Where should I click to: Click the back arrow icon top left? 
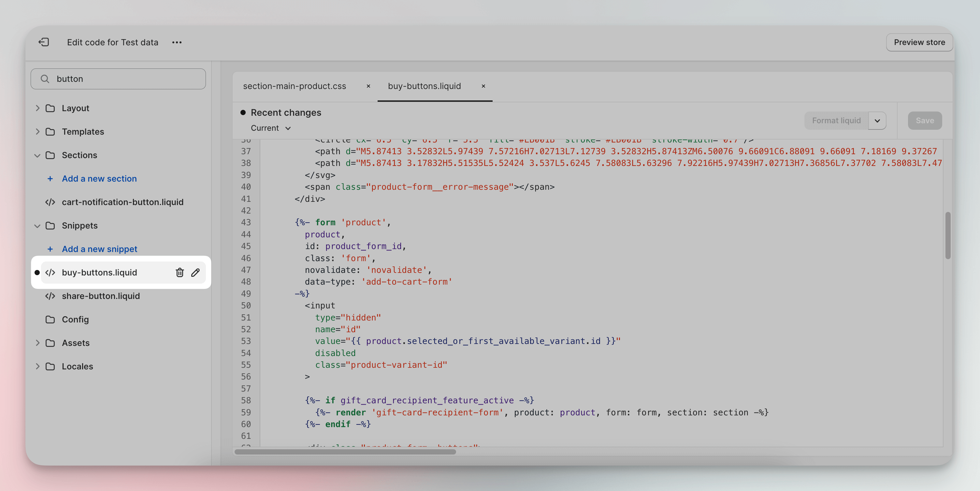pyautogui.click(x=44, y=42)
